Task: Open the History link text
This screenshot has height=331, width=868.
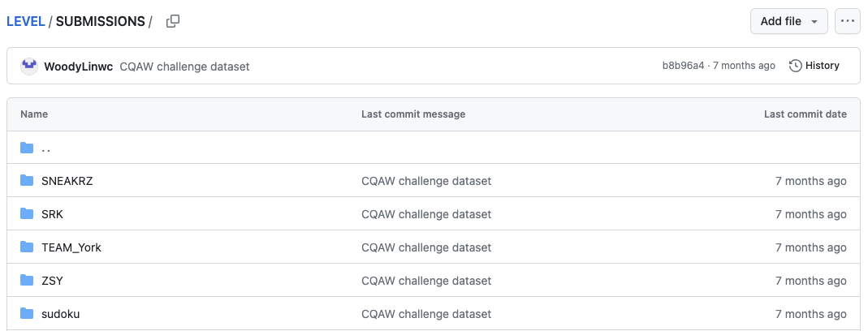Action: (x=822, y=66)
